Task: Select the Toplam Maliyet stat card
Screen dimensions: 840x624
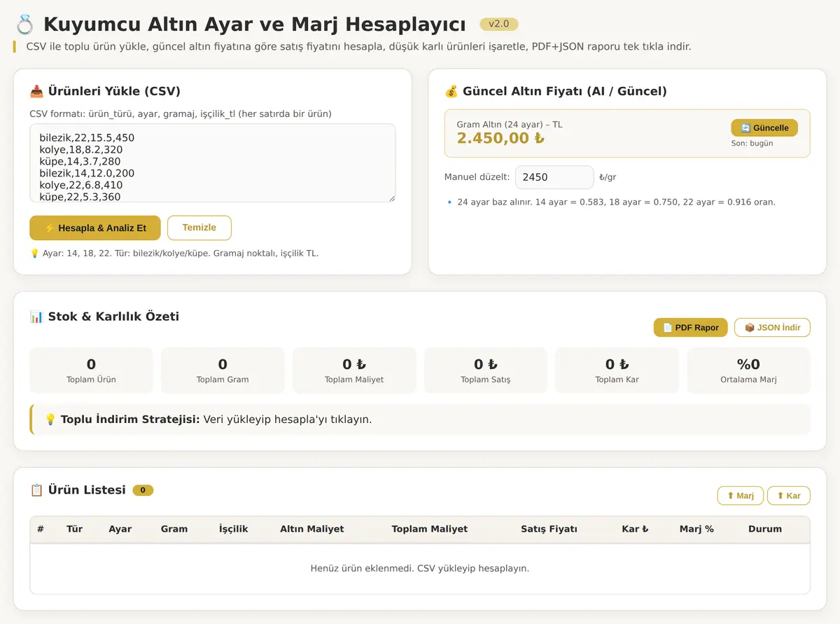Action: pyautogui.click(x=354, y=370)
